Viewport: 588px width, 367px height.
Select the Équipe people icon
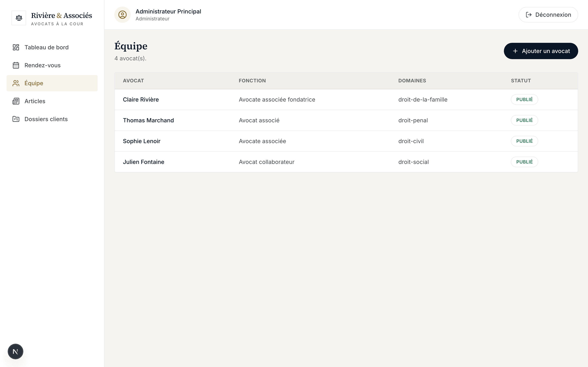tap(16, 83)
